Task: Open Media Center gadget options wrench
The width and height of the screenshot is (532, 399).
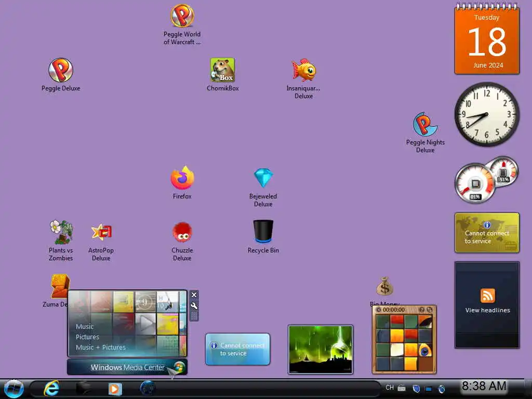Action: [x=194, y=305]
